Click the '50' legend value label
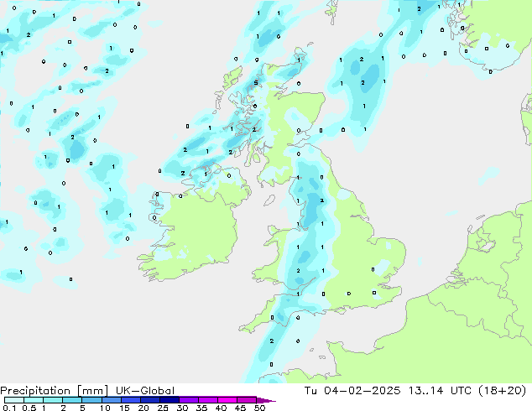532x411 pixels. 259,408
